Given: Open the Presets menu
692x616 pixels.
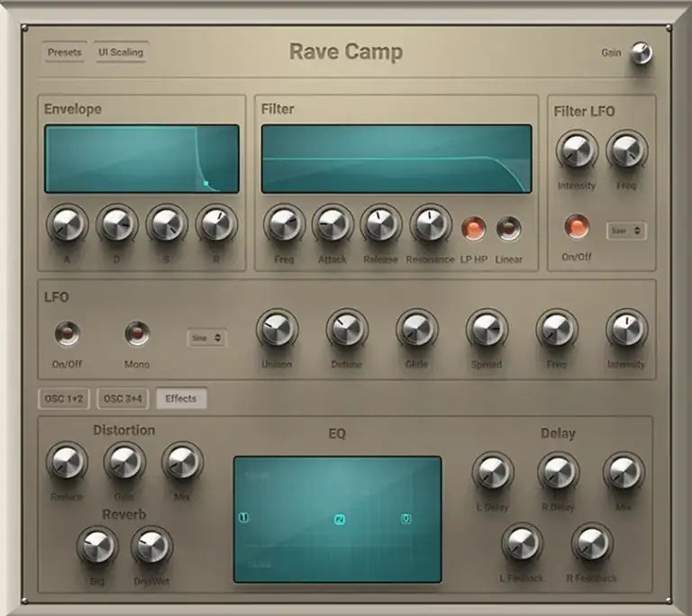Looking at the screenshot, I should [65, 52].
